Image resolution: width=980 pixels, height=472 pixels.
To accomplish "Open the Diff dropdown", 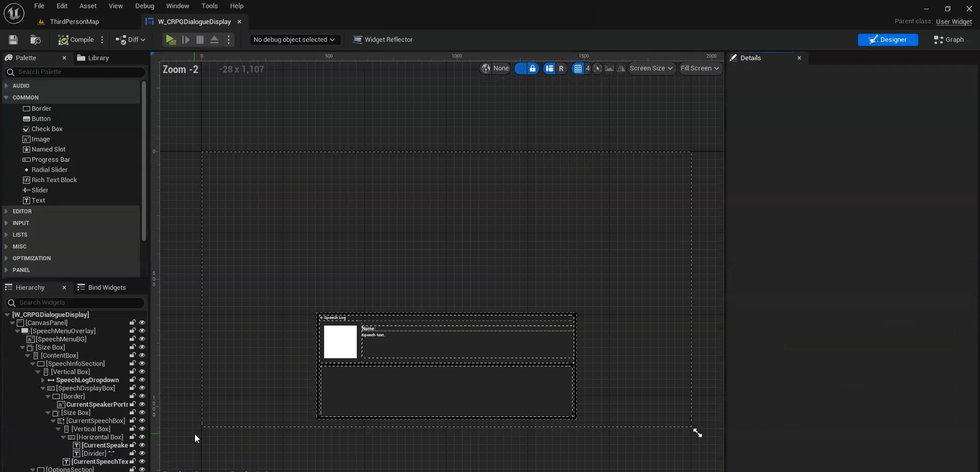I will click(130, 40).
